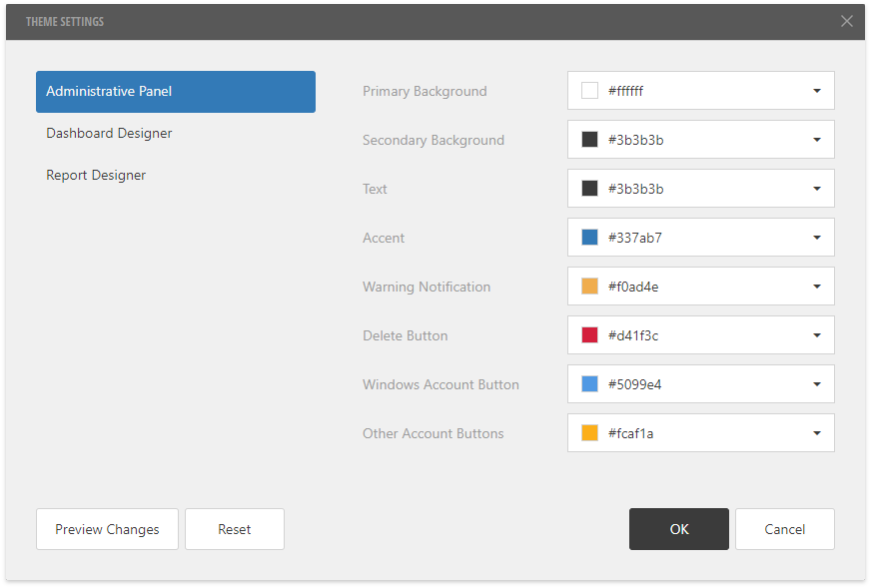871x588 pixels.
Task: Select Administrative Panel in the sidebar
Action: click(176, 92)
